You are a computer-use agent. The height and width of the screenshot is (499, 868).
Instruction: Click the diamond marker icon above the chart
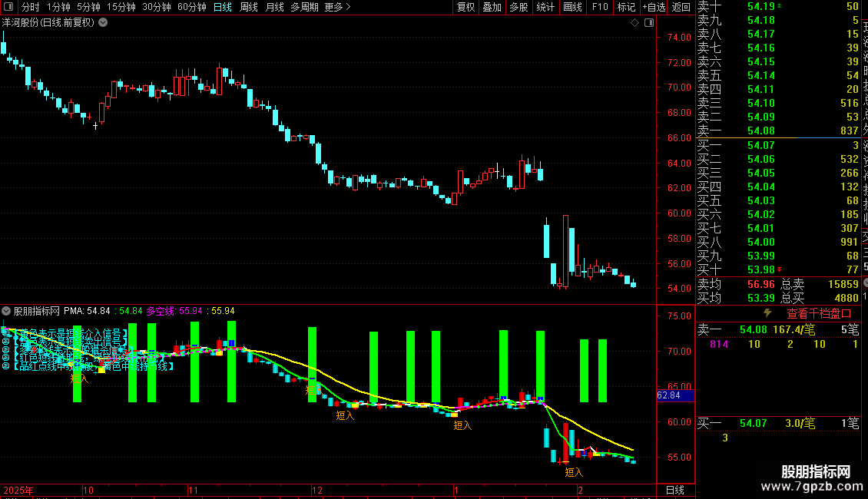point(635,23)
